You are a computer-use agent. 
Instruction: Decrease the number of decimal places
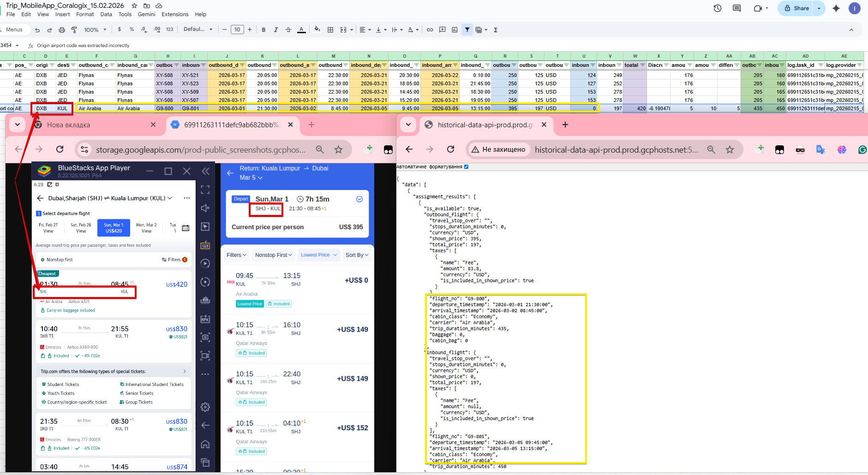click(144, 30)
